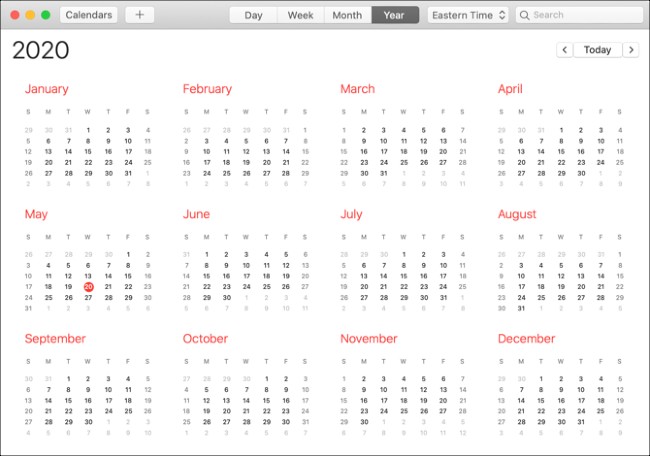
Task: Select October 30 in the year grid
Action: coord(286,422)
